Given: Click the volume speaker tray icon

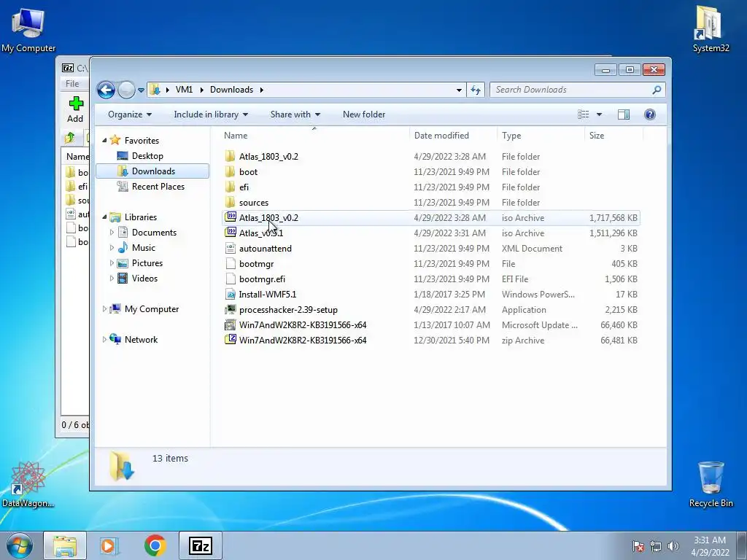Looking at the screenshot, I should coord(673,546).
